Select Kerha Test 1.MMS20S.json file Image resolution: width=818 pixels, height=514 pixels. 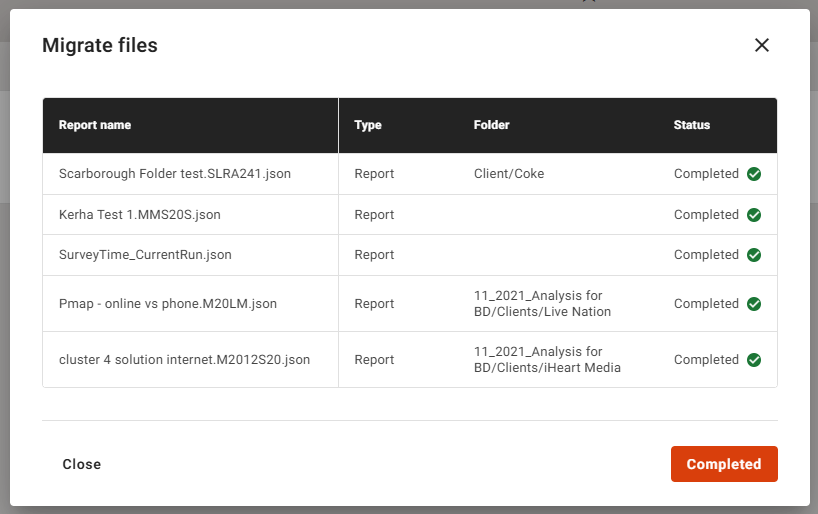[140, 215]
